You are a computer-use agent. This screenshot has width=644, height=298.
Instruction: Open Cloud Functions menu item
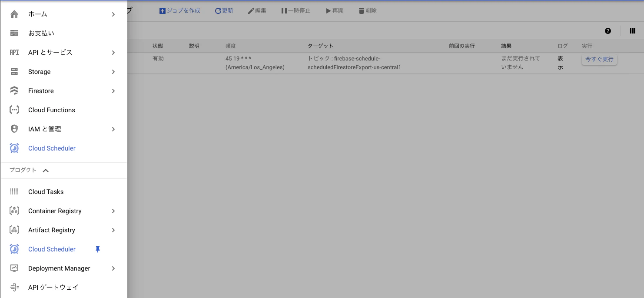(x=63, y=110)
